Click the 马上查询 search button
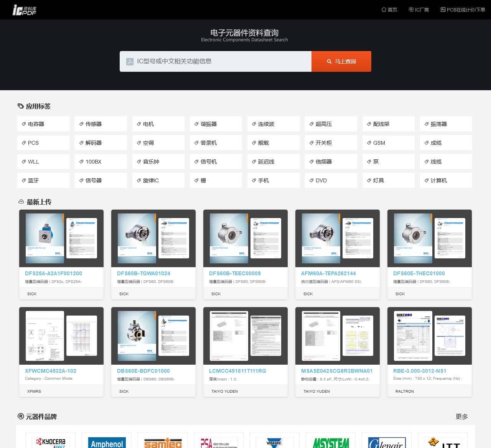The height and width of the screenshot is (448, 491). pos(341,61)
